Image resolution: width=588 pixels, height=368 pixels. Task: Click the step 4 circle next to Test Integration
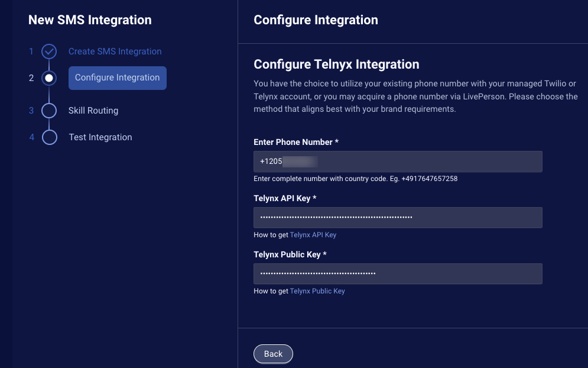click(50, 137)
